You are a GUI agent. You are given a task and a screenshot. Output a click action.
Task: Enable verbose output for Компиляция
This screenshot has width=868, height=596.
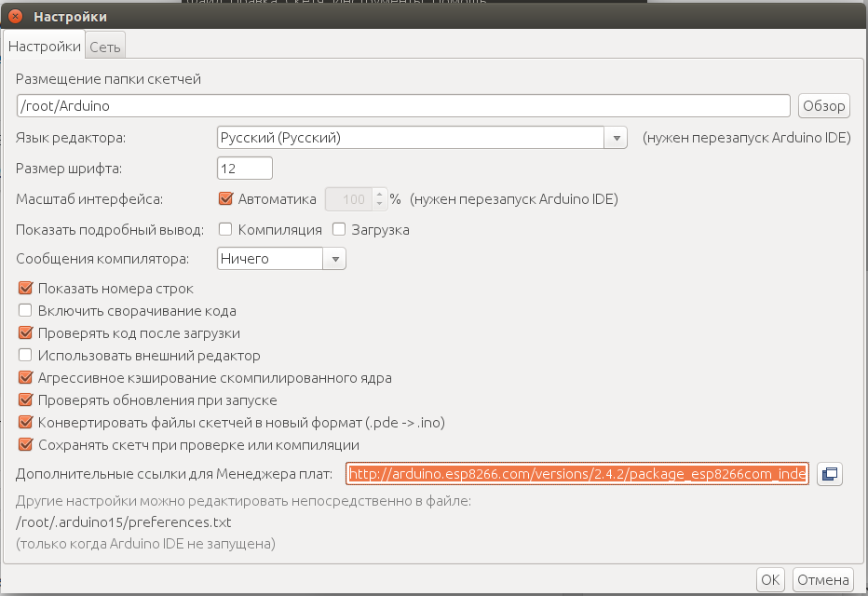224,229
